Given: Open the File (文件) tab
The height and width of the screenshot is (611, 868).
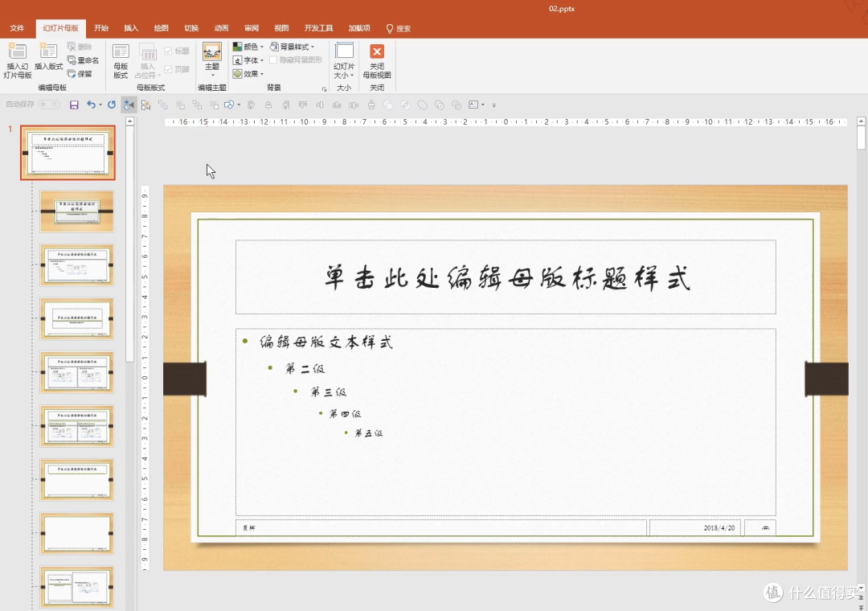Looking at the screenshot, I should point(17,28).
